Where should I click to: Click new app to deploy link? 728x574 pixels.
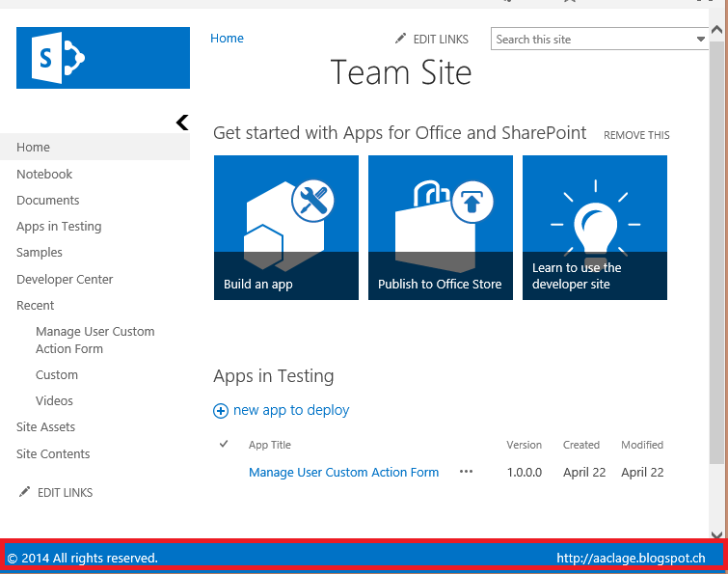291,410
